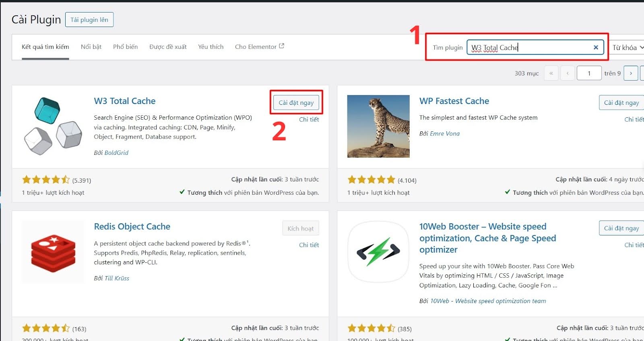Switch to Kết quả tìm kiếm tab
This screenshot has width=644, height=341.
tap(45, 47)
